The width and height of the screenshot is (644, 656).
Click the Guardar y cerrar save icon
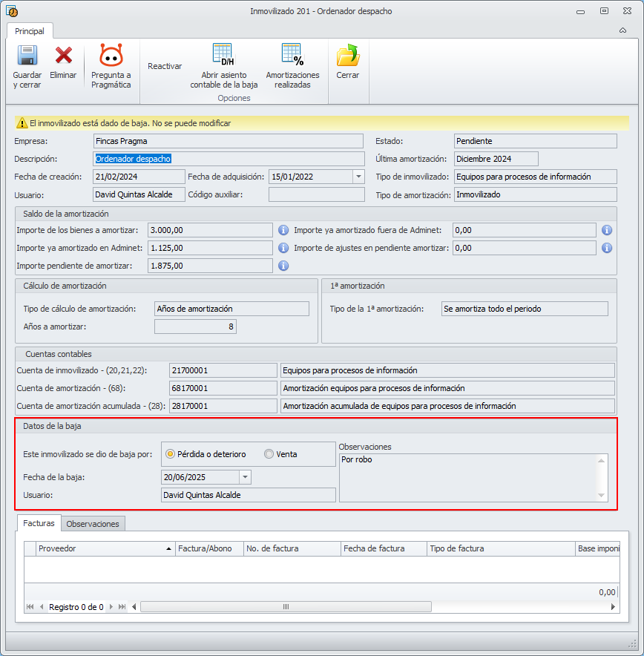tap(27, 55)
